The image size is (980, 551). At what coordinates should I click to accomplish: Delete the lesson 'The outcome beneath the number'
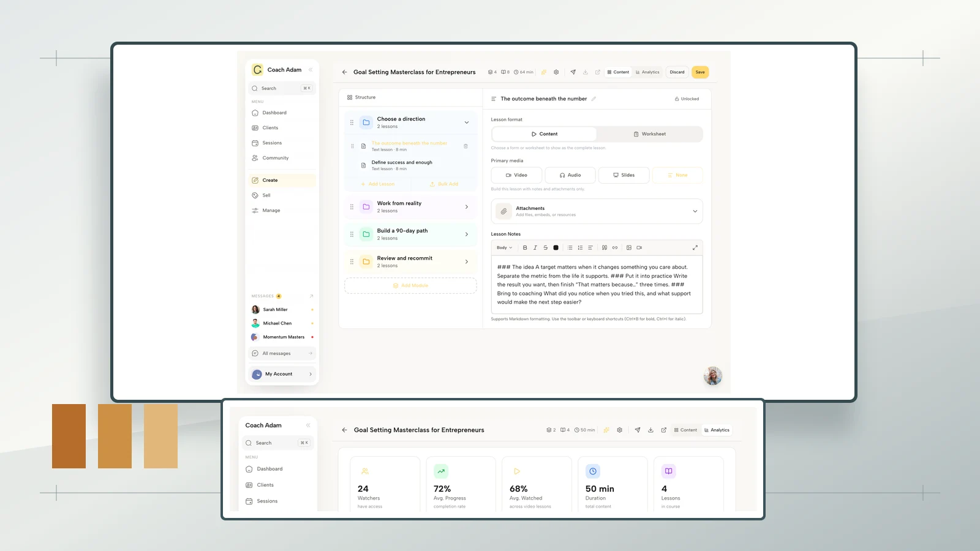466,146
